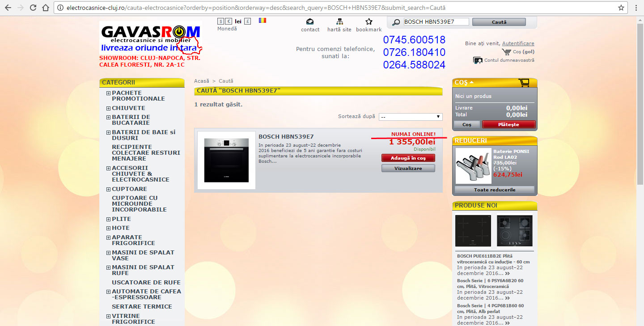Choose Romanian flag language
Viewport: 644px width, 326px height.
click(263, 21)
